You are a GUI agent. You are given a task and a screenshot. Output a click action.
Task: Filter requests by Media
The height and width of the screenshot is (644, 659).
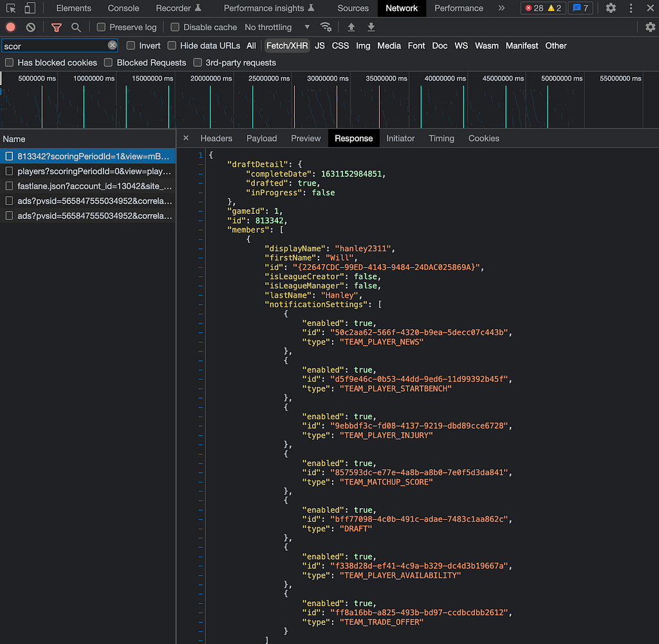[389, 46]
